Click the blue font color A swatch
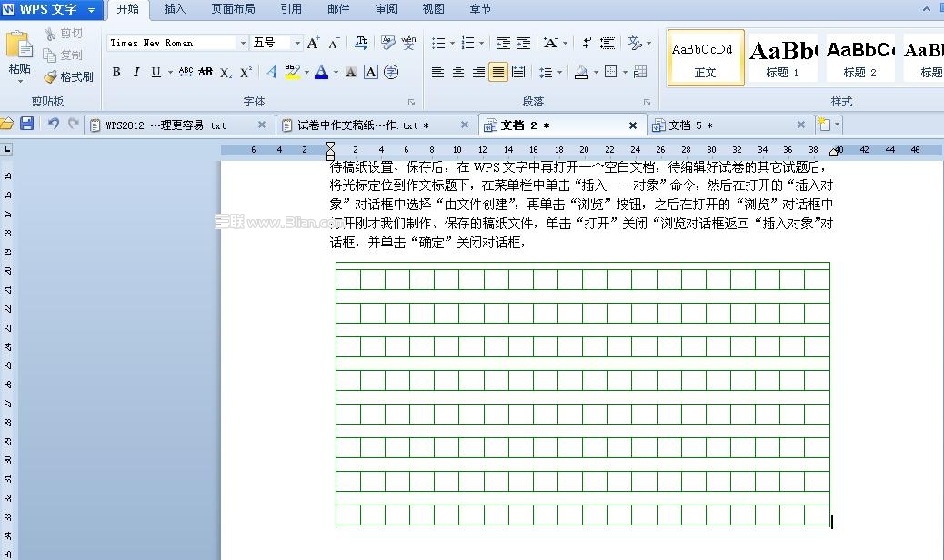 tap(322, 72)
